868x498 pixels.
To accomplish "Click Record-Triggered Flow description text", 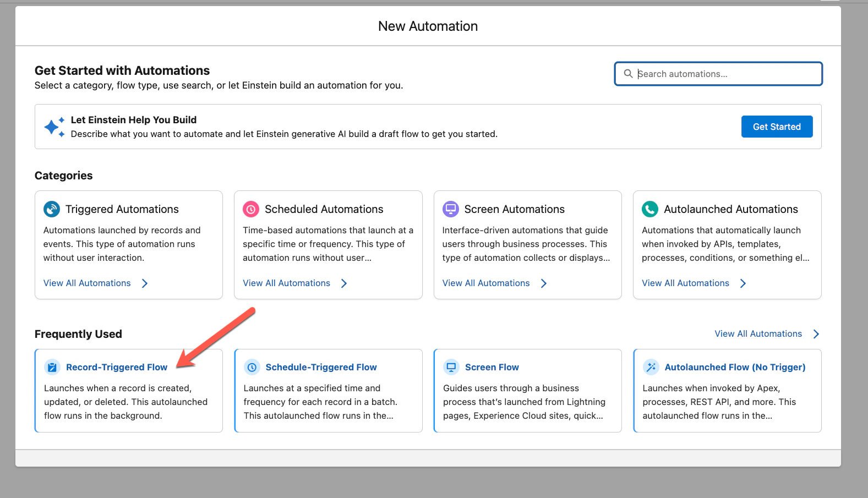I will pyautogui.click(x=126, y=402).
